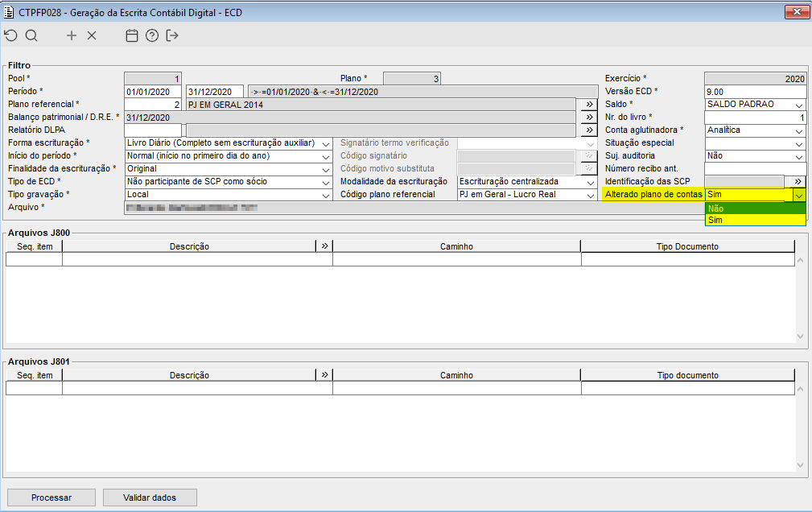Screen dimensions: 812x512
Task: Click first Descrição cell in Arquivos J800
Action: pos(197,259)
